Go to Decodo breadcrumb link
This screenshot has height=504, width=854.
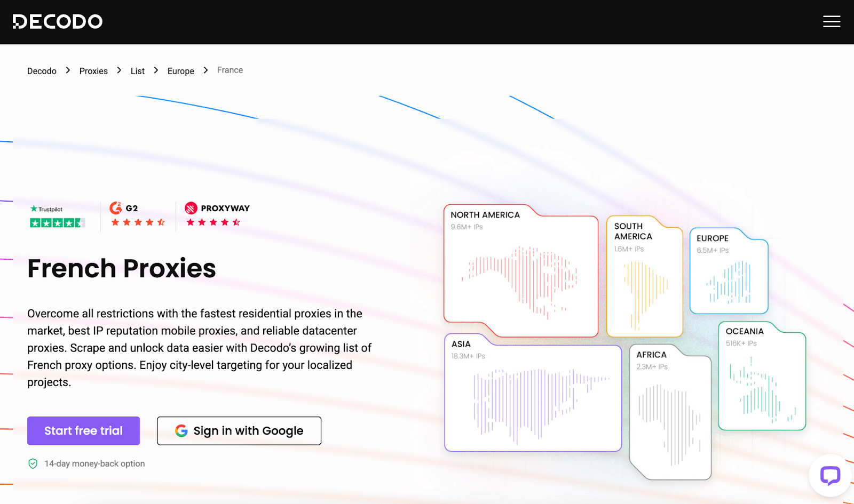click(42, 71)
